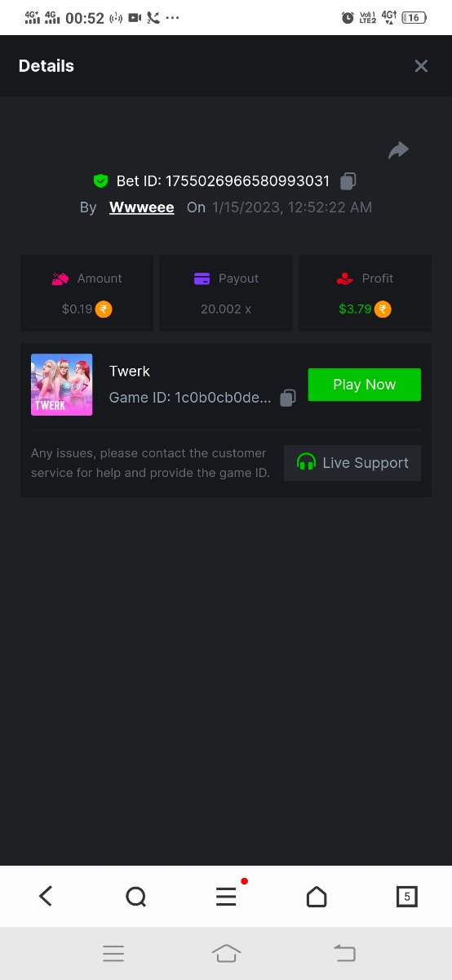This screenshot has width=452, height=980.
Task: Open the browser tabs switcher
Action: click(x=406, y=897)
